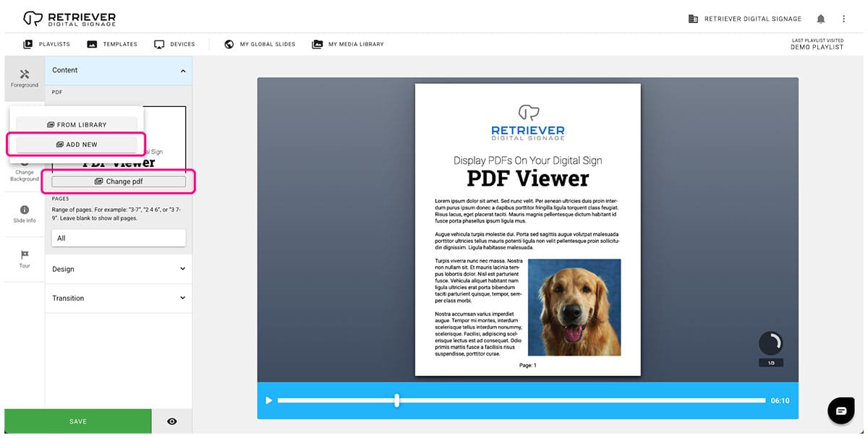Open the chat support widget
This screenshot has height=438, width=868.
coord(841,411)
